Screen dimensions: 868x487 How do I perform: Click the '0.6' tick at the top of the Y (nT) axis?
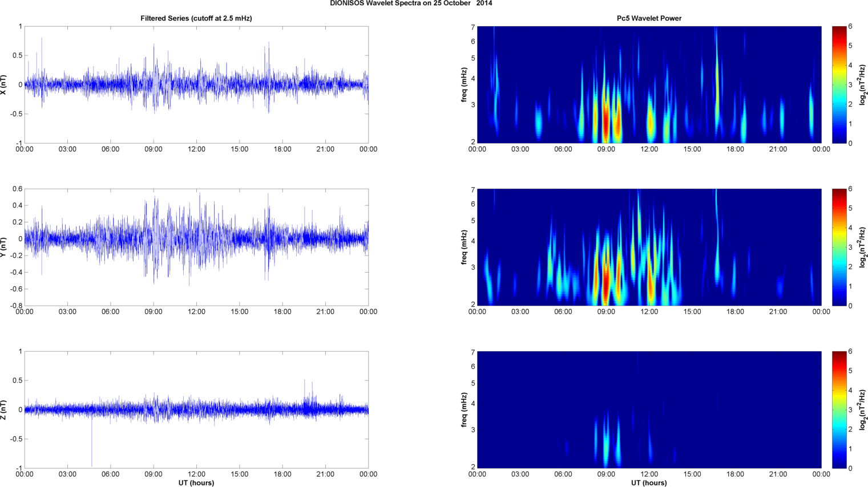[x=17, y=189]
